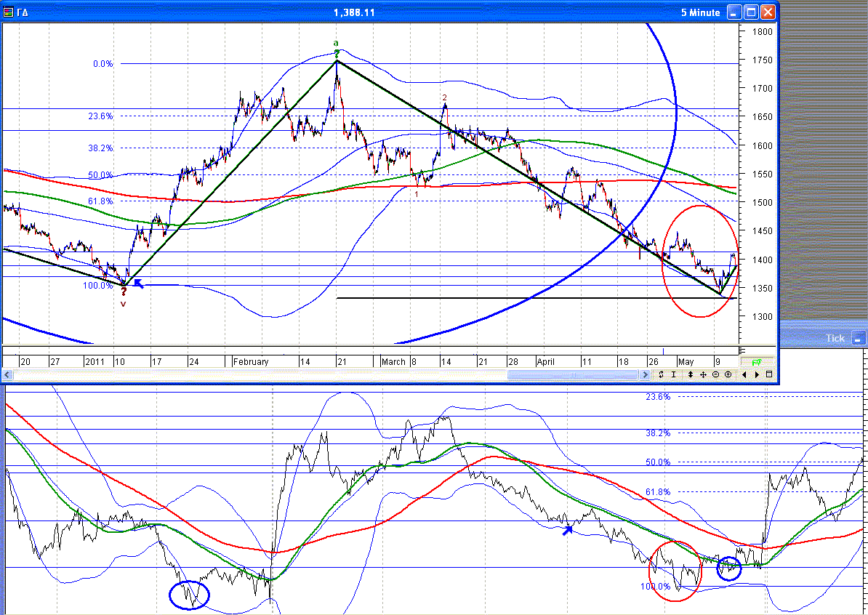Image resolution: width=868 pixels, height=615 pixels.
Task: Select the blue arrow marker near 100.0% low
Action: click(x=138, y=284)
